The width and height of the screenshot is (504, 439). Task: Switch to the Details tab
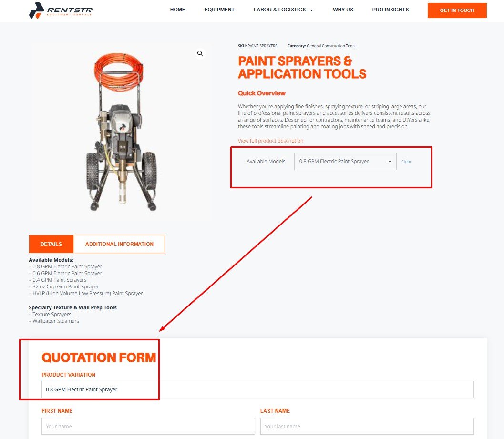pos(51,244)
